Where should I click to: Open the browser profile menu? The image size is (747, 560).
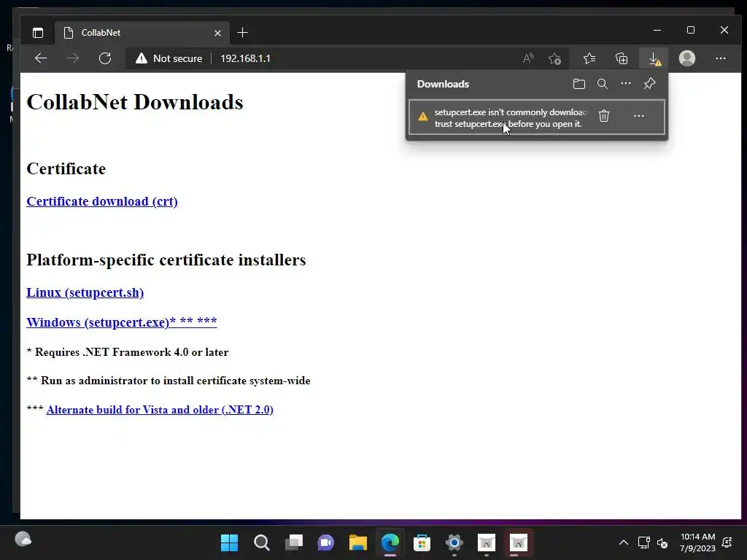point(687,58)
